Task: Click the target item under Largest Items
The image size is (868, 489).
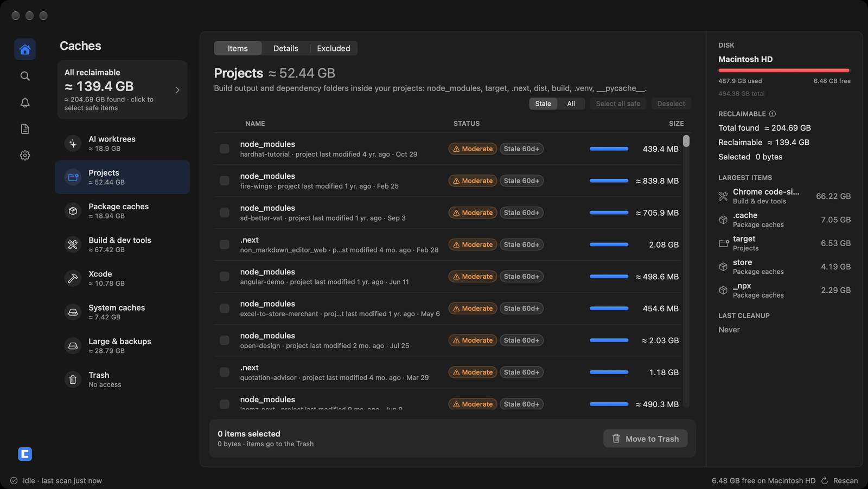Action: [x=784, y=243]
